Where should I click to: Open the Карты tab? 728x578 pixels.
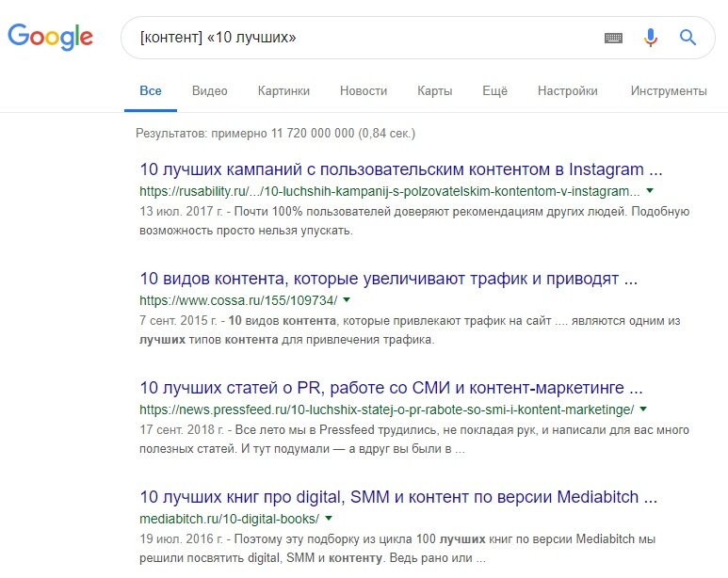click(x=434, y=90)
